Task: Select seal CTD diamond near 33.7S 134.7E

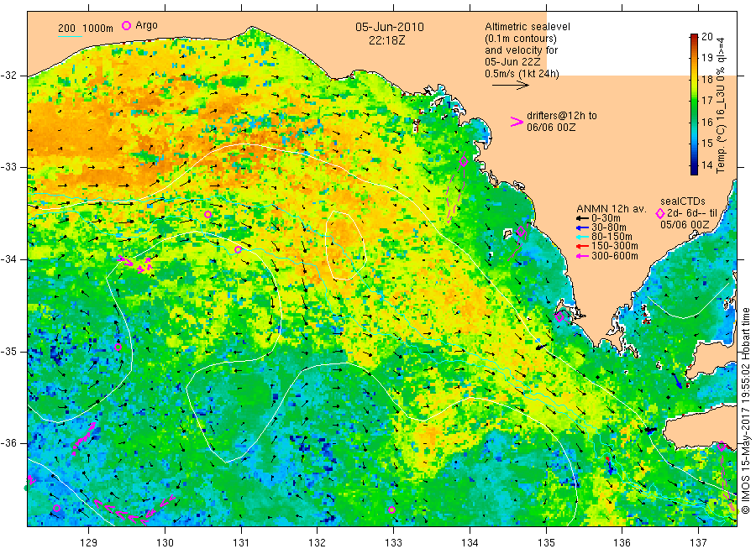Action: pos(521,232)
